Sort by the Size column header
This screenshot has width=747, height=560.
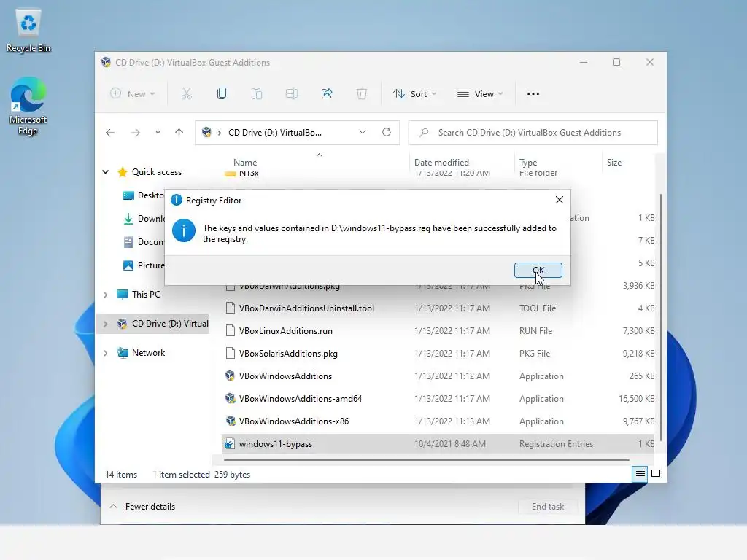614,163
